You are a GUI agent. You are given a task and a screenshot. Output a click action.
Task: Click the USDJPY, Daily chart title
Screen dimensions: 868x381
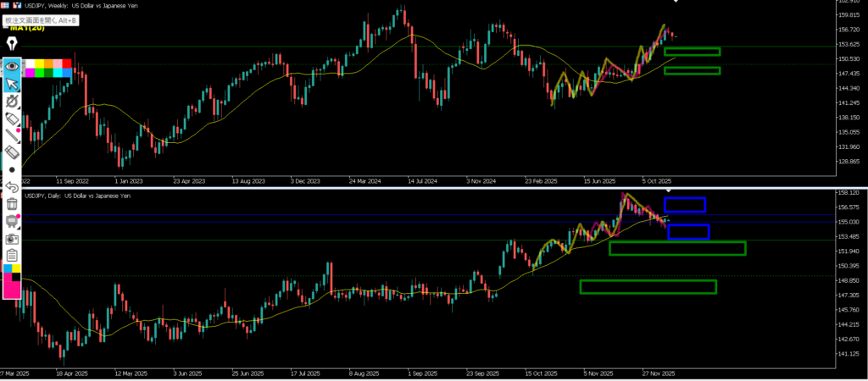pyautogui.click(x=78, y=196)
